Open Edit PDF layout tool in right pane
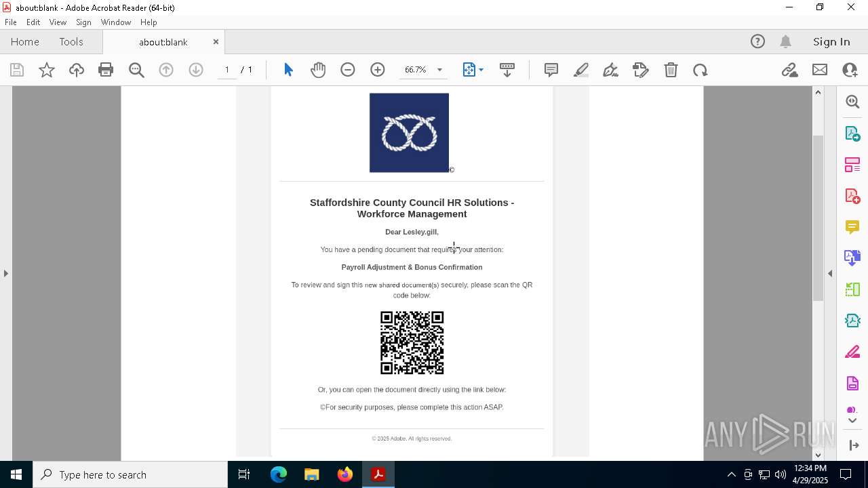 [852, 164]
